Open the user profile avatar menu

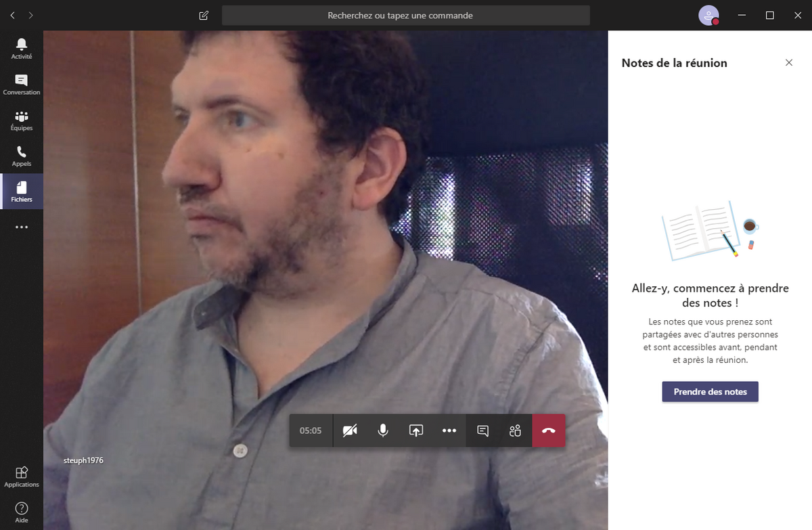[708, 15]
